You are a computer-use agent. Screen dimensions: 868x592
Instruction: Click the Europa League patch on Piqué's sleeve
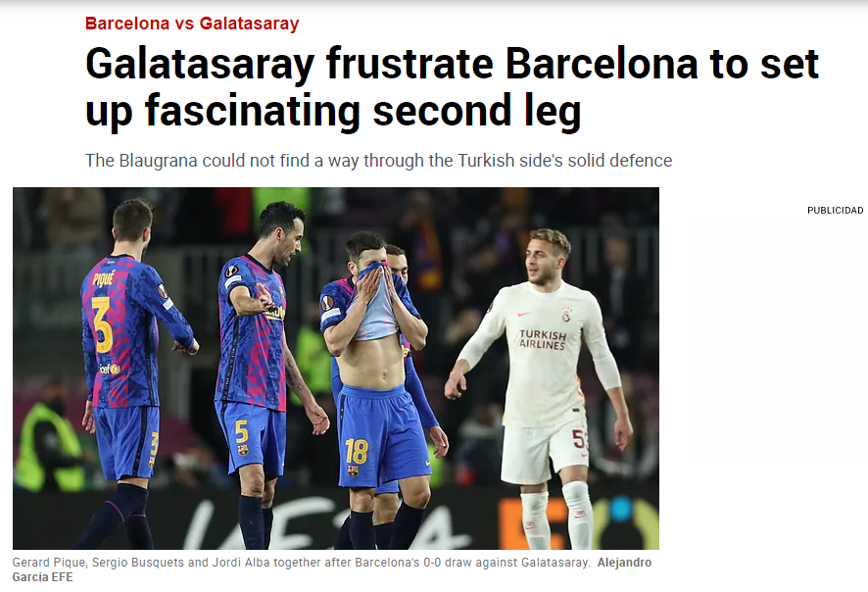coord(163,291)
